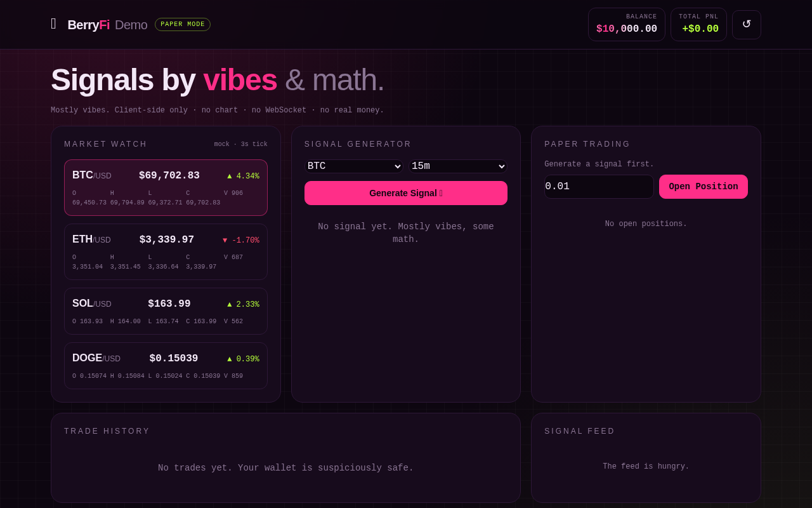Image resolution: width=812 pixels, height=508 pixels.
Task: Click the PAPER MODE badge
Action: [183, 25]
